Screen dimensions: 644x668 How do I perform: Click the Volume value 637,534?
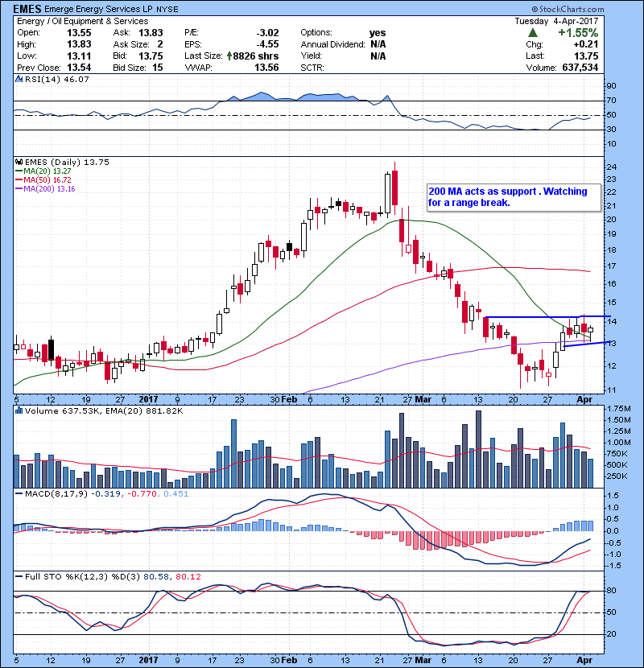tap(580, 68)
